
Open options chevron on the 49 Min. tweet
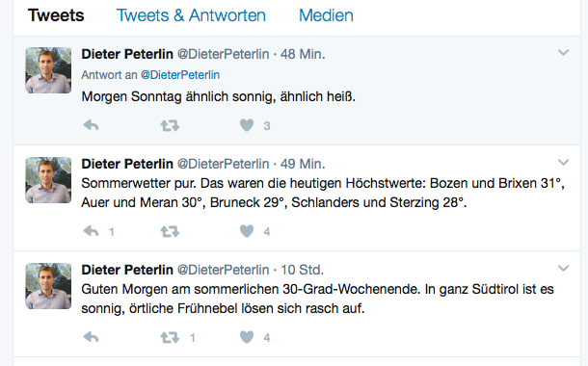point(563,162)
